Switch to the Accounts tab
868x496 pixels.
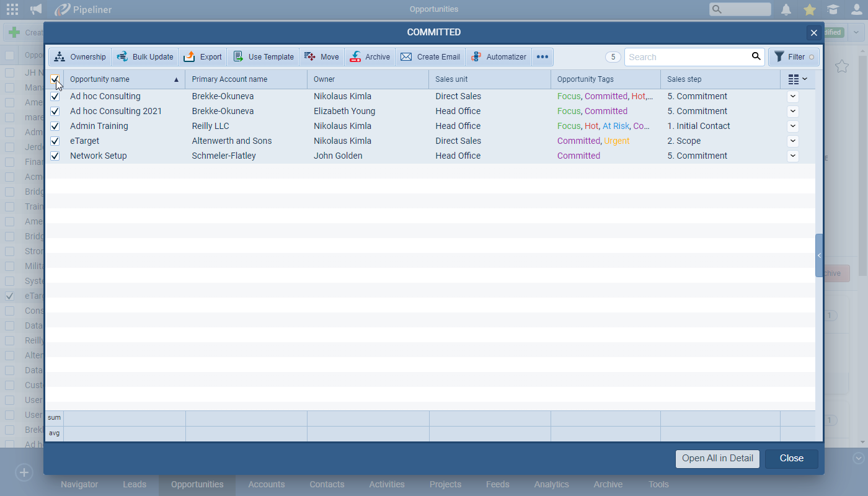[267, 484]
